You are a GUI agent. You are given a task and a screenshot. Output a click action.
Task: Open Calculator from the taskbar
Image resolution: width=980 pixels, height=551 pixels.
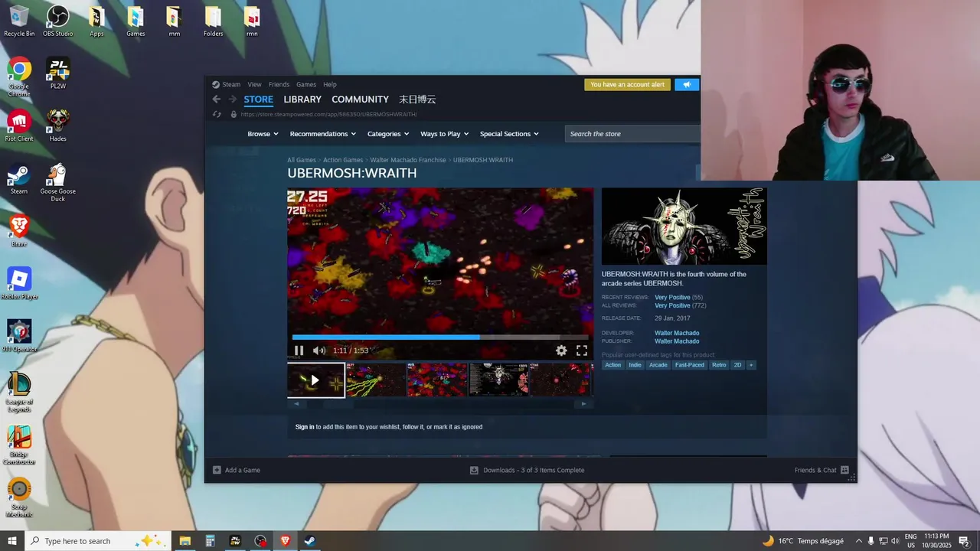[x=210, y=541]
